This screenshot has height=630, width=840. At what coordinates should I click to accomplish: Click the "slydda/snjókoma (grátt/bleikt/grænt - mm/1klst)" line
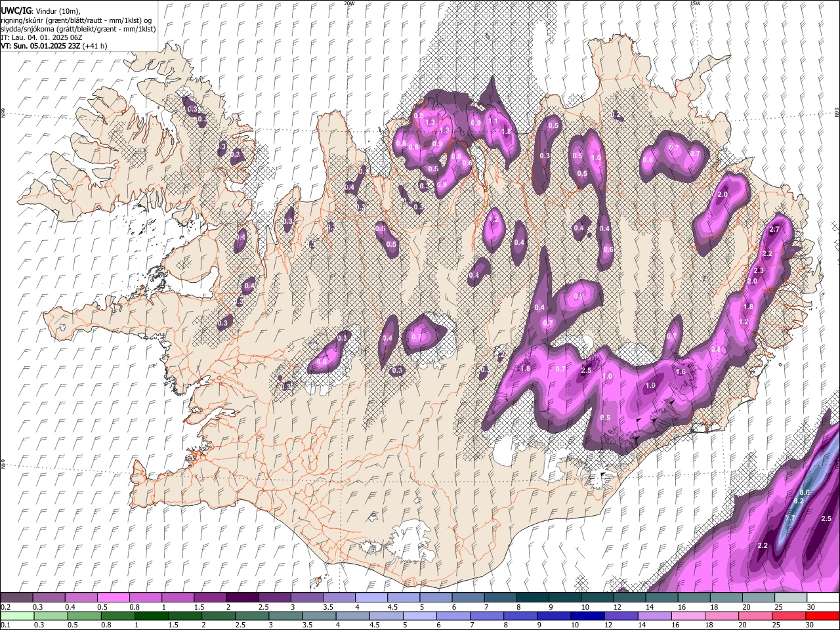(x=78, y=29)
